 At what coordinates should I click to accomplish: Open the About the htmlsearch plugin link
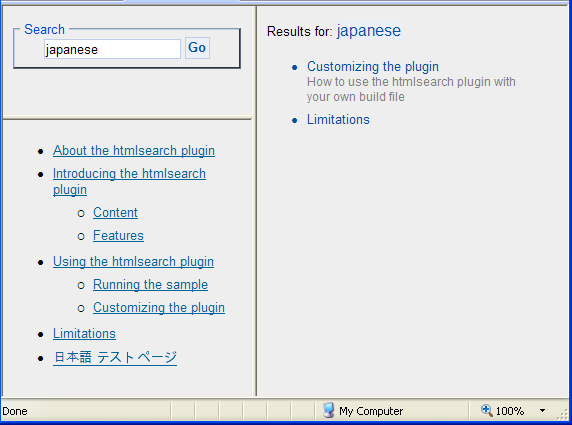click(134, 150)
